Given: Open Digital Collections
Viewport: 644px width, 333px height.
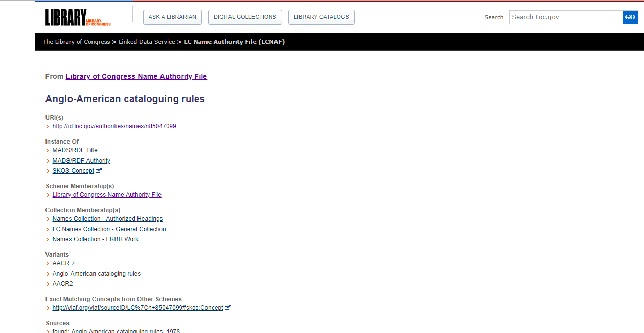Looking at the screenshot, I should coord(245,17).
